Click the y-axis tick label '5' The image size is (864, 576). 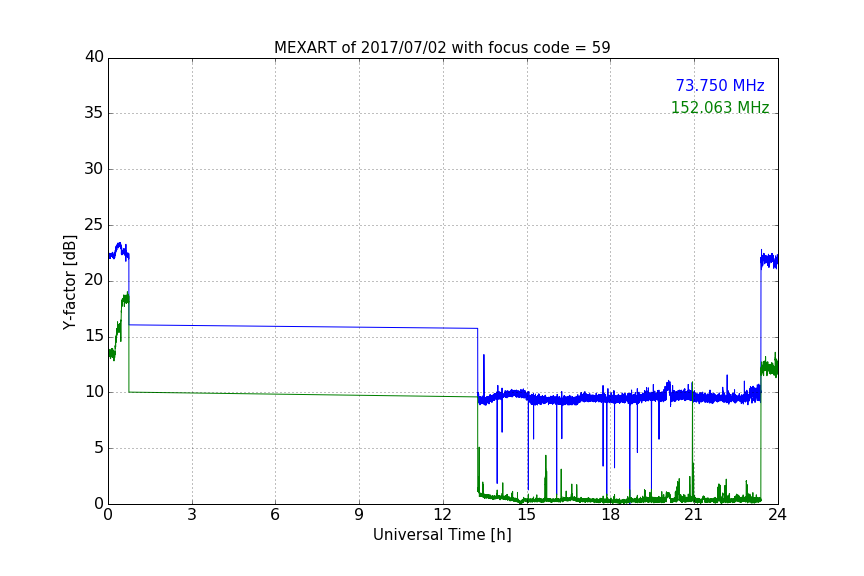click(x=99, y=448)
